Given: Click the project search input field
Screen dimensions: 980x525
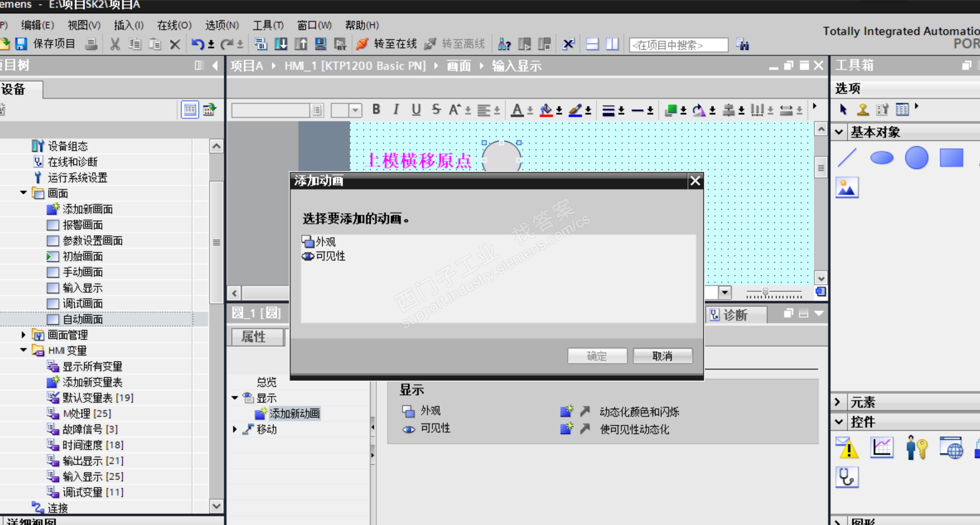Looking at the screenshot, I should 678,45.
